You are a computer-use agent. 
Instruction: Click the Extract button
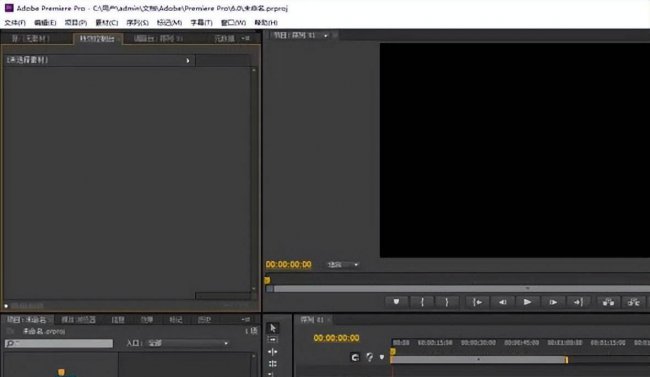pyautogui.click(x=633, y=302)
